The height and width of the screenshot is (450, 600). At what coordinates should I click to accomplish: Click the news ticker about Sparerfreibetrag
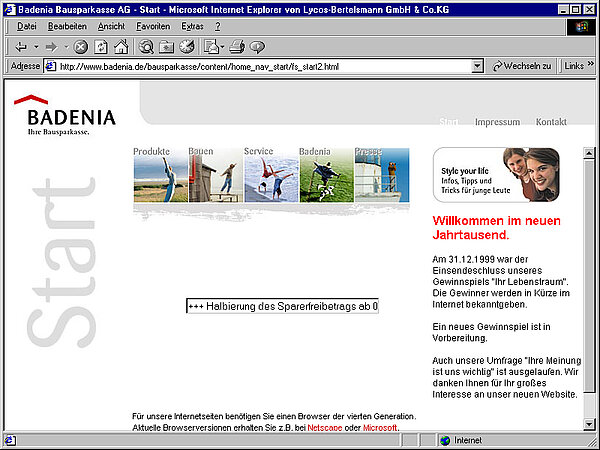point(282,306)
